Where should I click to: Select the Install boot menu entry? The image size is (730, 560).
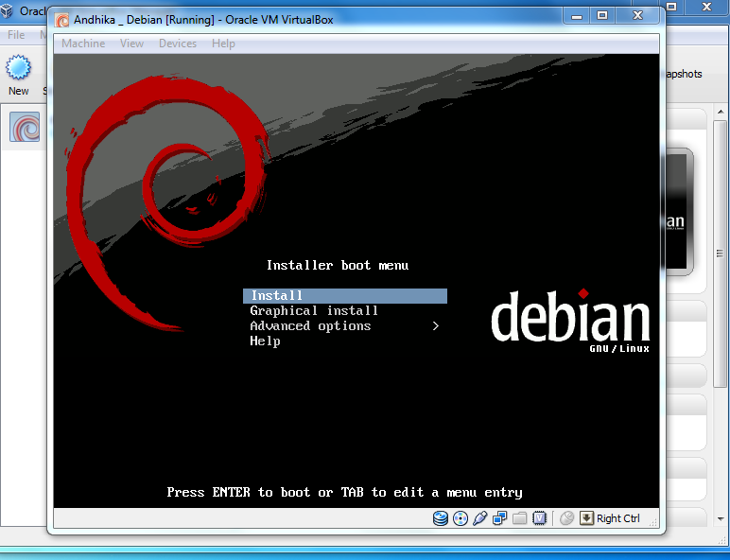[x=345, y=295]
